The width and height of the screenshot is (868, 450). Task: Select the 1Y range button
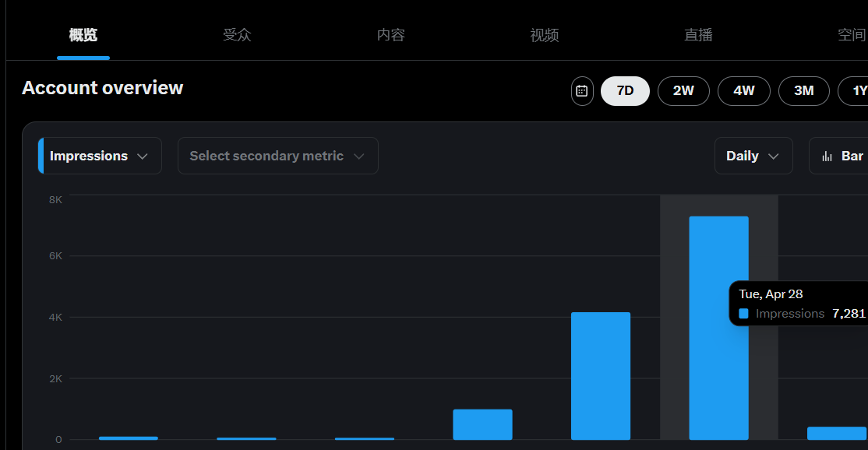tap(856, 91)
